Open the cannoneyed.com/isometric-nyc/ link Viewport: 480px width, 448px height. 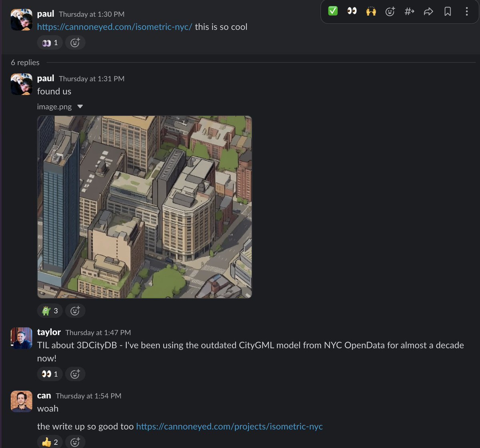click(x=114, y=27)
